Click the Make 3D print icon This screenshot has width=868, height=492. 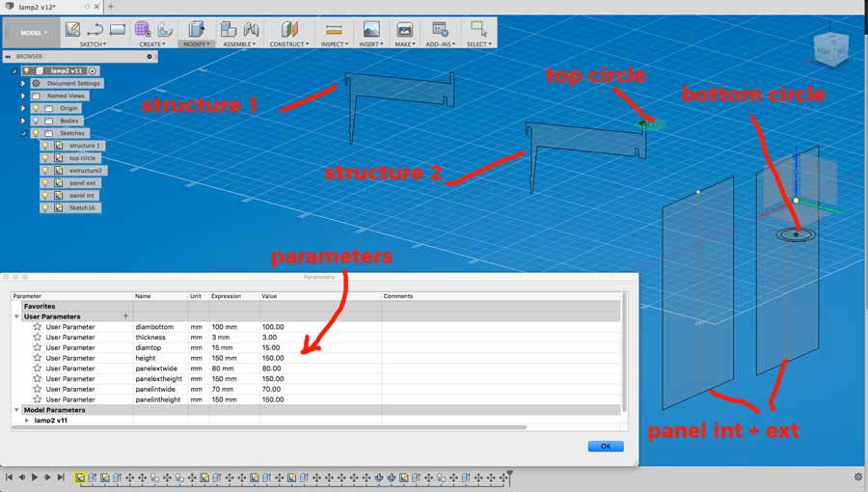point(405,29)
